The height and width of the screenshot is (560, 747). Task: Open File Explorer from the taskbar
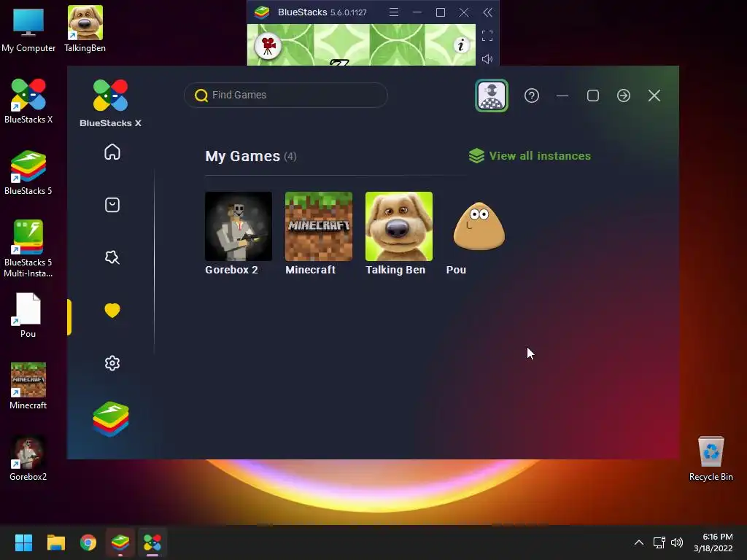point(55,542)
